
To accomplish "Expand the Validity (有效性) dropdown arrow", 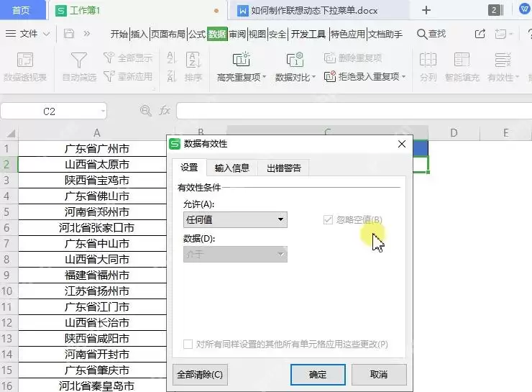I will 517,77.
